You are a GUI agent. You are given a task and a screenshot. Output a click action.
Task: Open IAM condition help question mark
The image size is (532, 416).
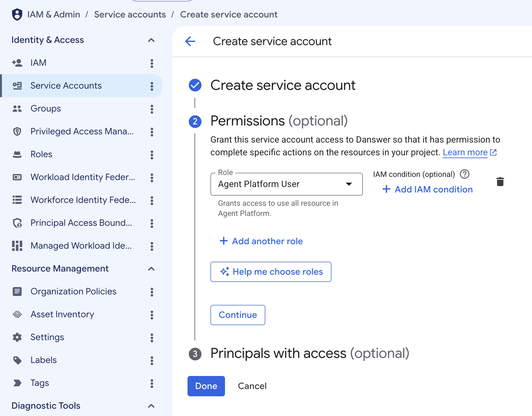coord(465,174)
